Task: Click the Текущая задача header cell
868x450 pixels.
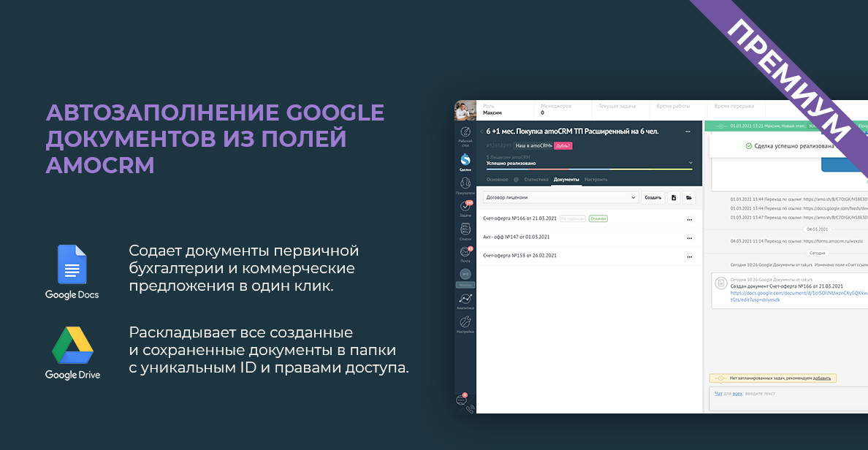Action: pyautogui.click(x=620, y=109)
